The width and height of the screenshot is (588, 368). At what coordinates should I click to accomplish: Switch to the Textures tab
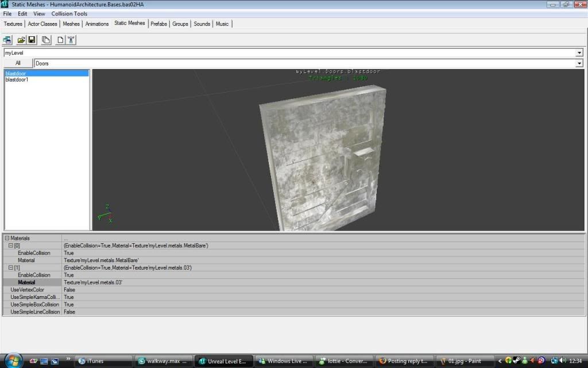(x=13, y=24)
